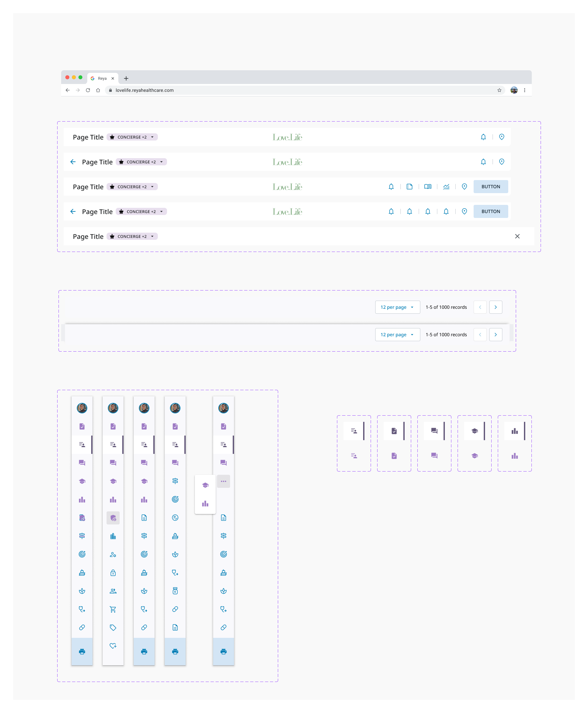
Task: Open the supplement bottle icon in the sidebar
Action: point(175,591)
